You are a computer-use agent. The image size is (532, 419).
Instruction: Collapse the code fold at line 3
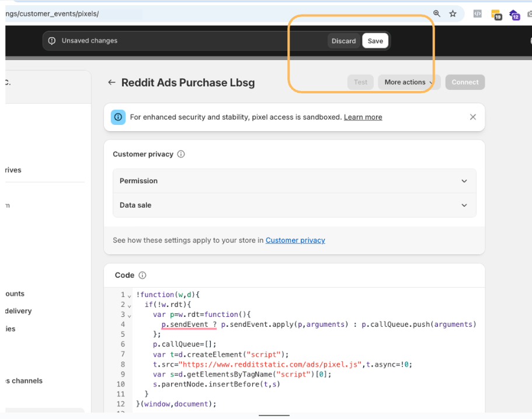click(129, 316)
